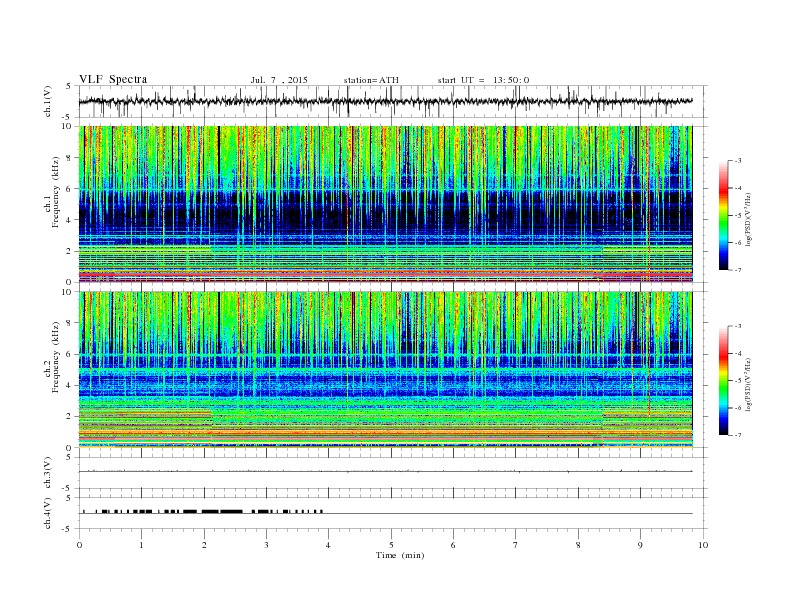Viewport: 792px width, 612px height.
Task: Click the 'start UT = 13:50:0' label
Action: point(483,80)
